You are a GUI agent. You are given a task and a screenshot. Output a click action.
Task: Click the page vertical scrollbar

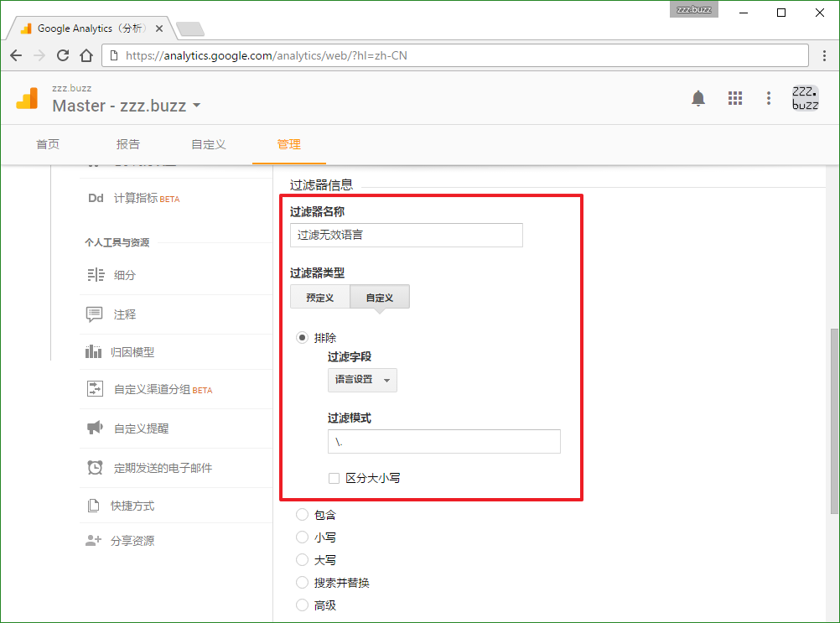[834, 421]
